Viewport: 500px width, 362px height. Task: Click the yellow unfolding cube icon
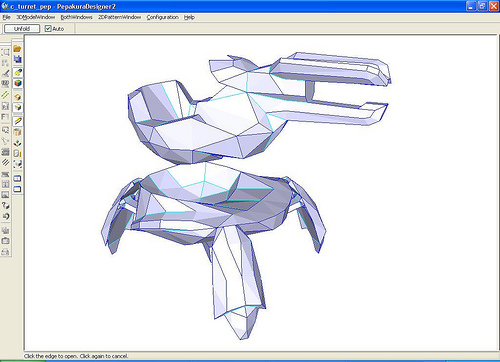click(x=18, y=97)
